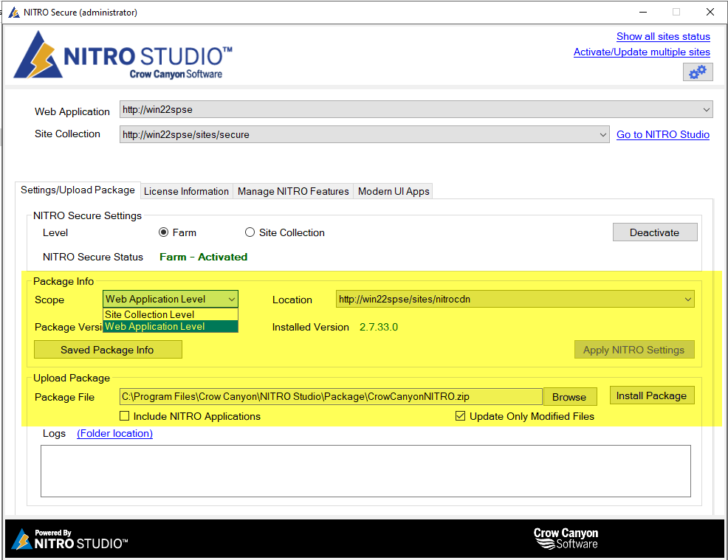Open Show all sites status link
Screen dimensions: 728x560
[x=663, y=37]
